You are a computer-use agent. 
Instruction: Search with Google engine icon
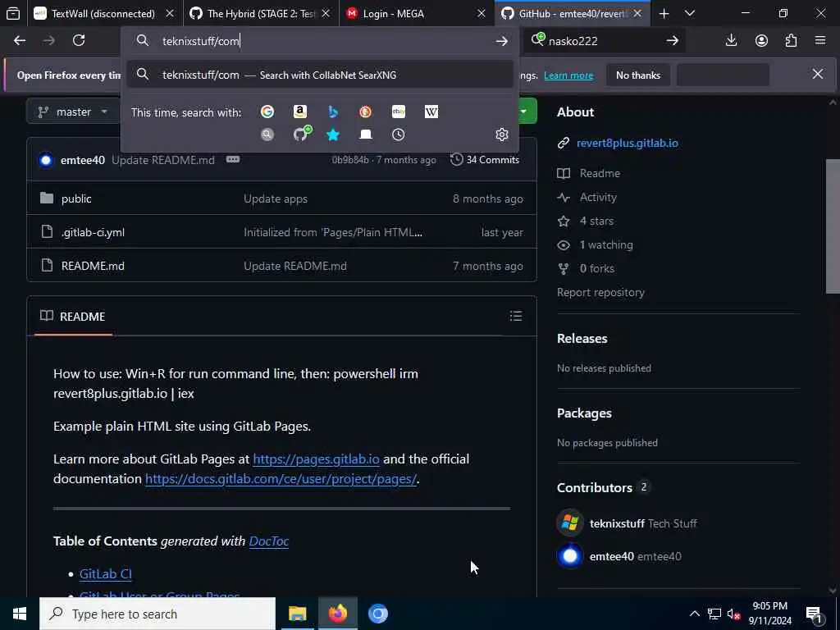[x=267, y=112]
